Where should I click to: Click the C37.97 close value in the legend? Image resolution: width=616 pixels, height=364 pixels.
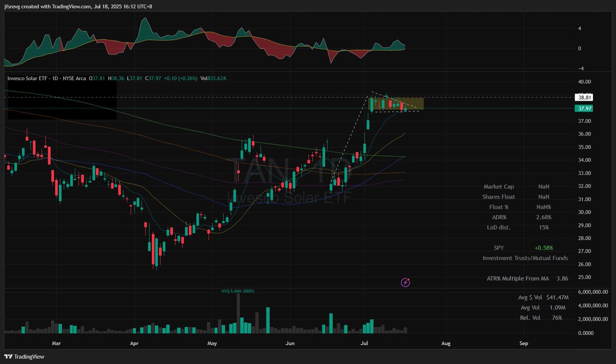tap(154, 78)
